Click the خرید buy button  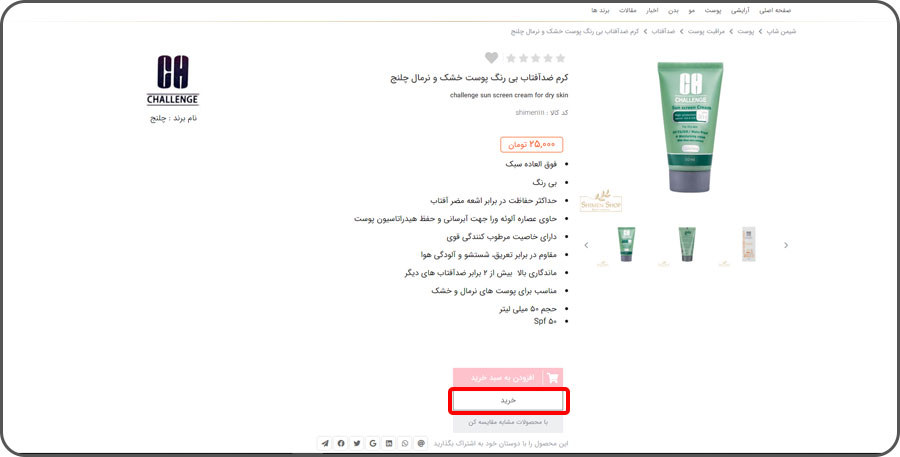(508, 401)
